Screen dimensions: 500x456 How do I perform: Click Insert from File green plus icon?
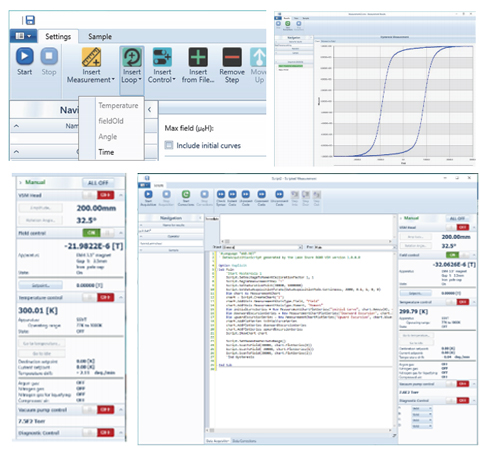click(x=198, y=57)
